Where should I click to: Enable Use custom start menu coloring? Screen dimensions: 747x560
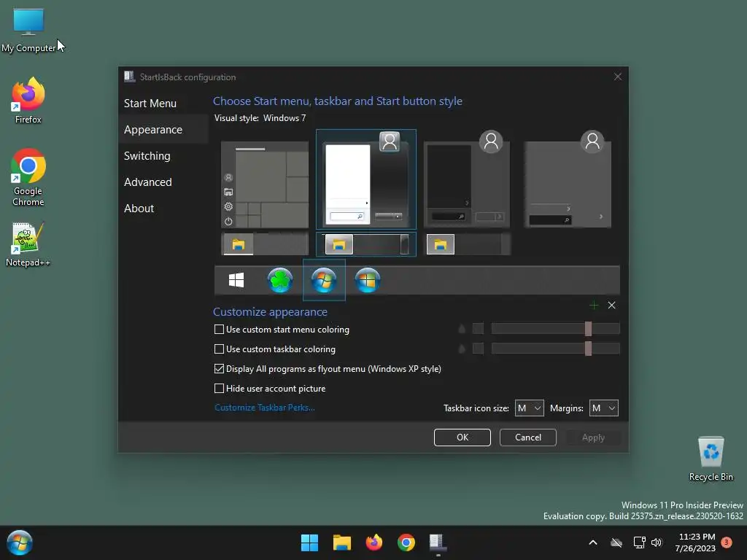[282, 330]
